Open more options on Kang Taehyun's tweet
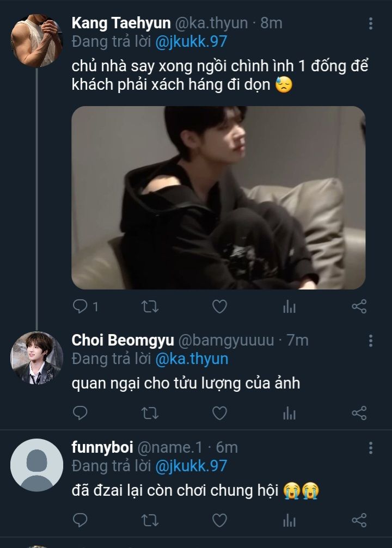This screenshot has height=548, width=392. [x=371, y=23]
